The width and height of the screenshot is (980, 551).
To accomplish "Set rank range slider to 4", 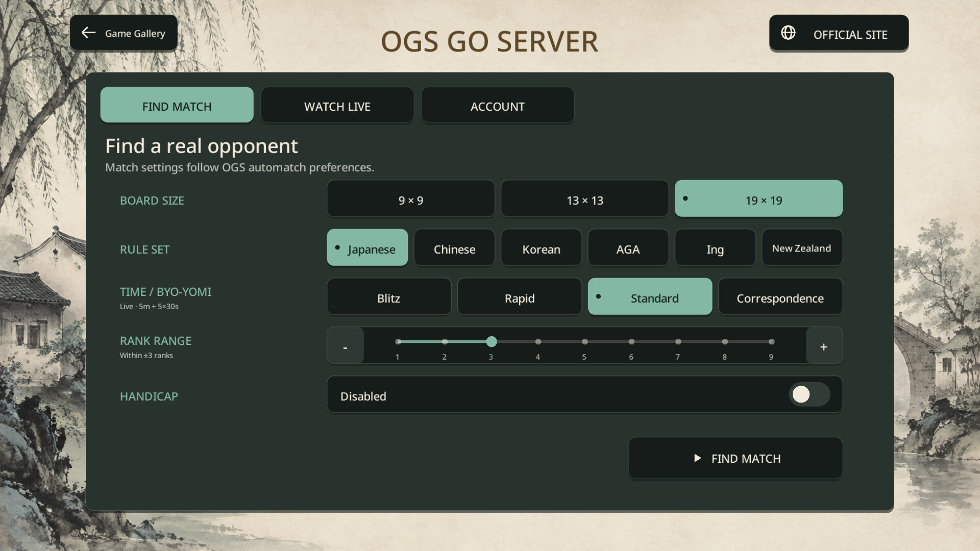I will (x=538, y=342).
